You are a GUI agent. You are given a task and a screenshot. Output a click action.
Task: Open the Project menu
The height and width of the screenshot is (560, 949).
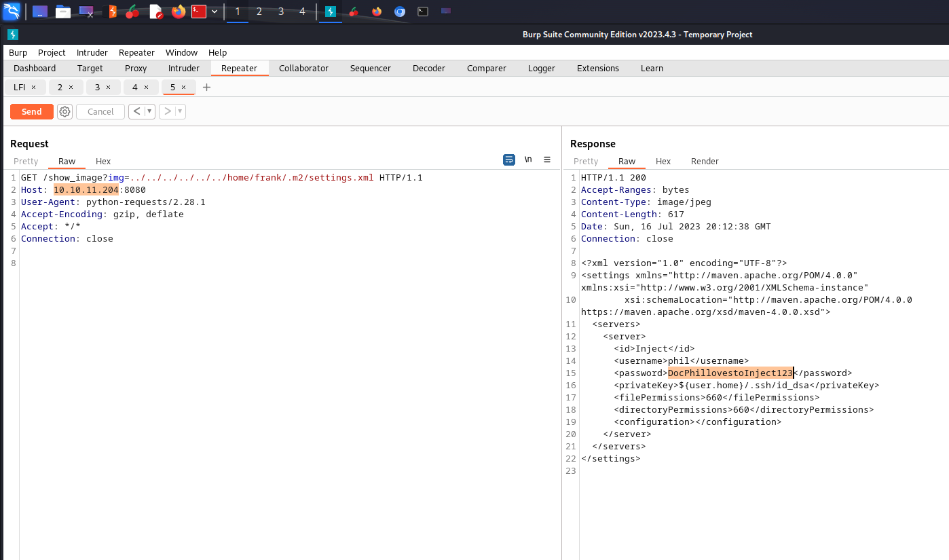pyautogui.click(x=52, y=52)
